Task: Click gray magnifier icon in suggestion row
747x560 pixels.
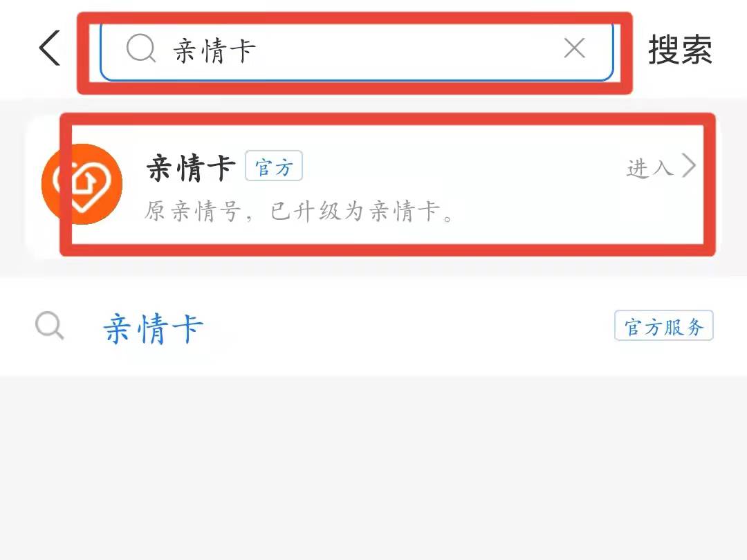Action: tap(50, 326)
